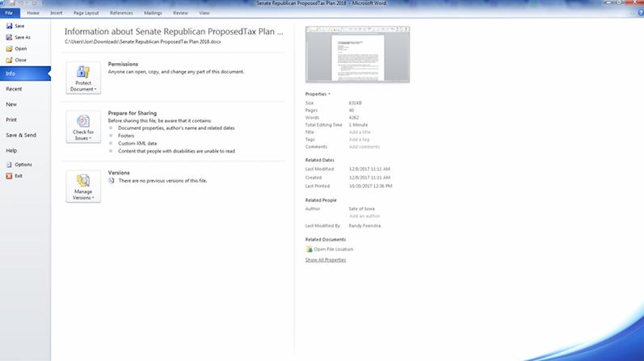644x361 pixels.
Task: Click the Options label in sidebar
Action: click(x=23, y=164)
